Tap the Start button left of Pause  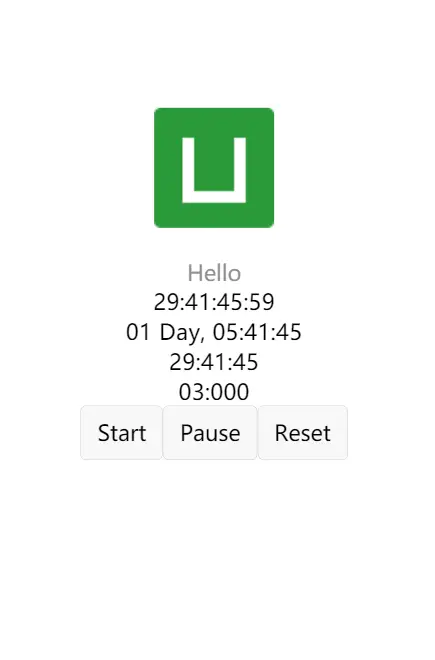pyautogui.click(x=121, y=433)
